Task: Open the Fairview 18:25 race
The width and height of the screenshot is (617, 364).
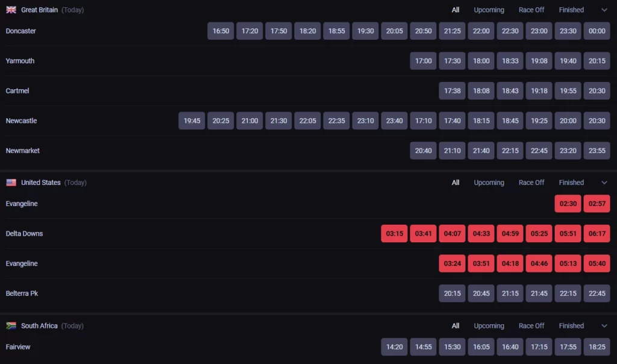Action: click(597, 347)
